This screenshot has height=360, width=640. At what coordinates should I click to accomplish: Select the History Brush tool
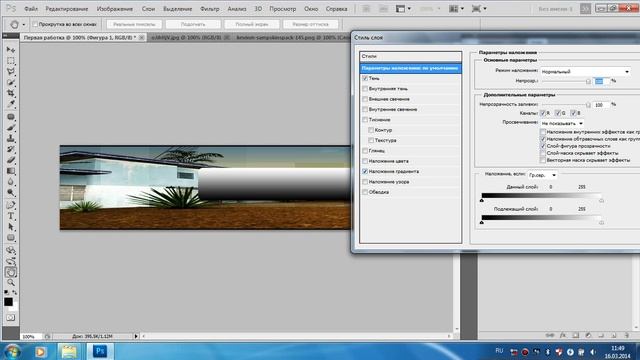click(x=11, y=149)
